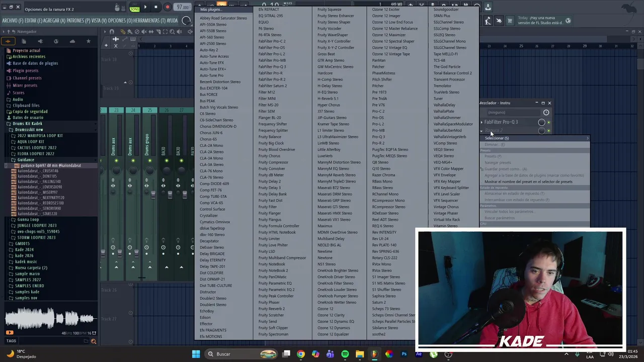Image resolution: width=644 pixels, height=362 pixels.
Task: Click the tempo field showing 97.000
Action: point(182,8)
